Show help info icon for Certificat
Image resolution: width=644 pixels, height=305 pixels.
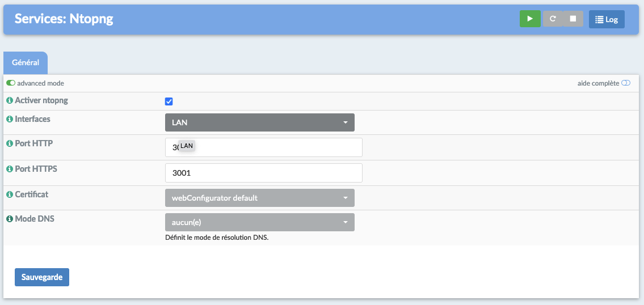10,194
